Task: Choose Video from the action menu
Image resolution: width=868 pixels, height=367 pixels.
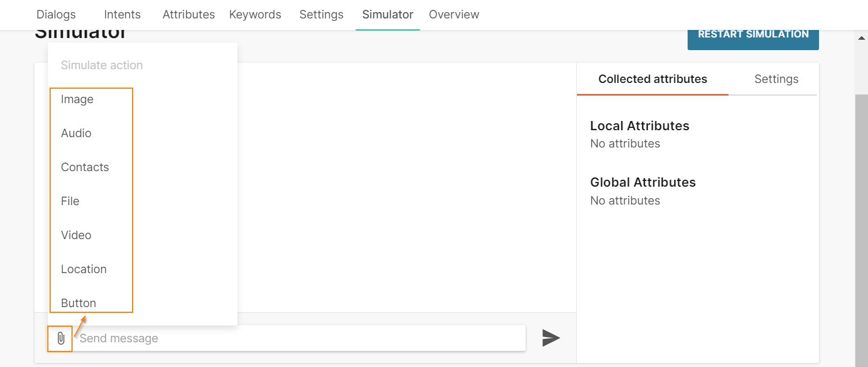Action: (x=76, y=235)
